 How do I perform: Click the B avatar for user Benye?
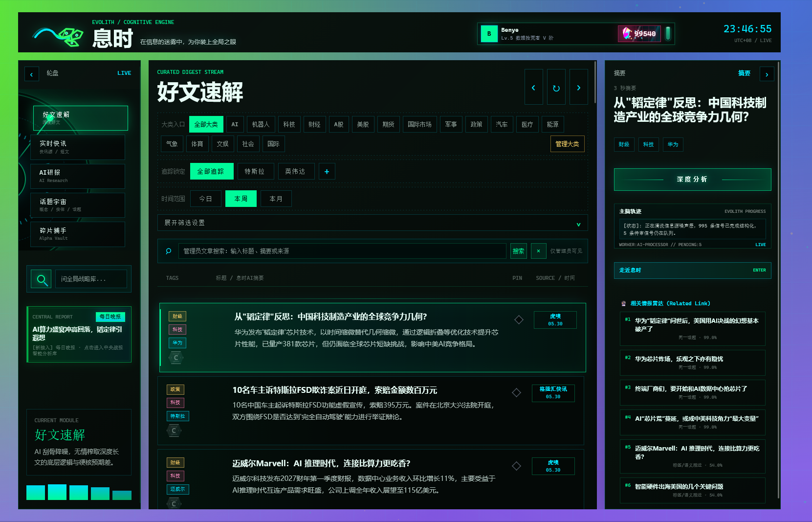coord(489,34)
